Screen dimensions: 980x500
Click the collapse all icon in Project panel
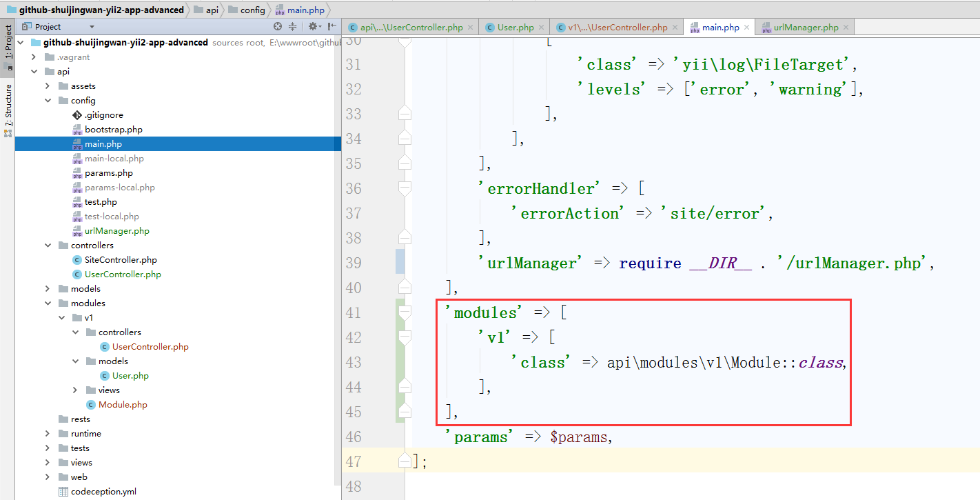click(292, 26)
